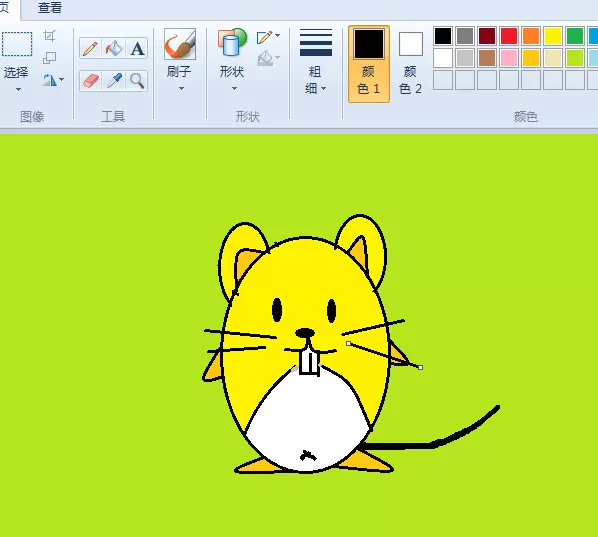The width and height of the screenshot is (598, 537).
Task: Select the Text tool
Action: [x=137, y=48]
